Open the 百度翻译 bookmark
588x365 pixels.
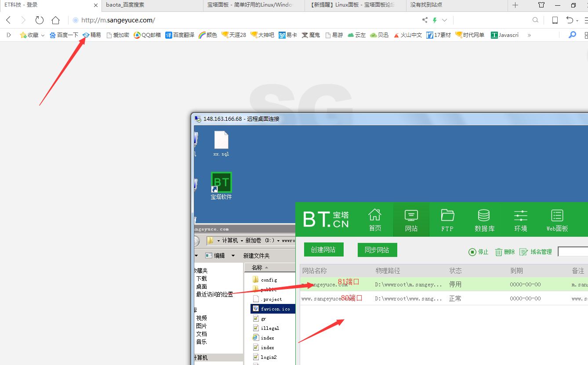[x=180, y=35]
